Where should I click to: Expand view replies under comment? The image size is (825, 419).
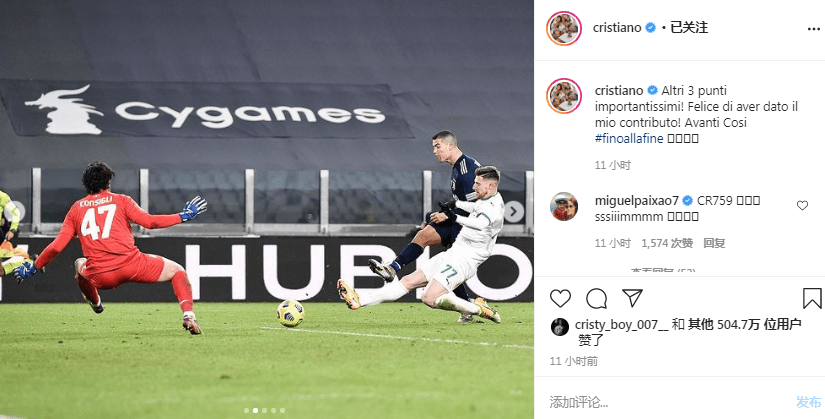663,271
